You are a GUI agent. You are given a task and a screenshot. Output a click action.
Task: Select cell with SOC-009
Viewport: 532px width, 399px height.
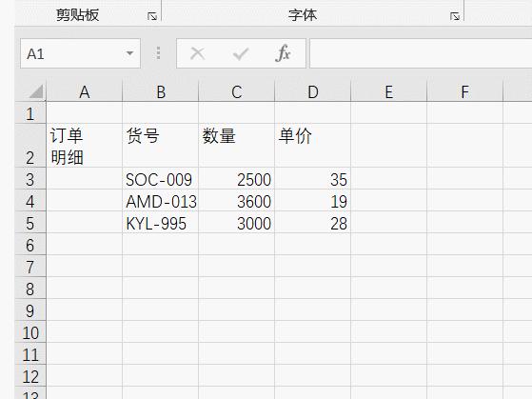tap(161, 178)
